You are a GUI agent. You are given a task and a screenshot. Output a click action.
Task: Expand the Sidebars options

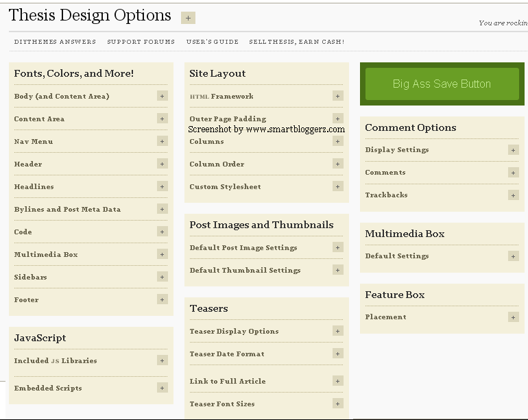pos(163,277)
